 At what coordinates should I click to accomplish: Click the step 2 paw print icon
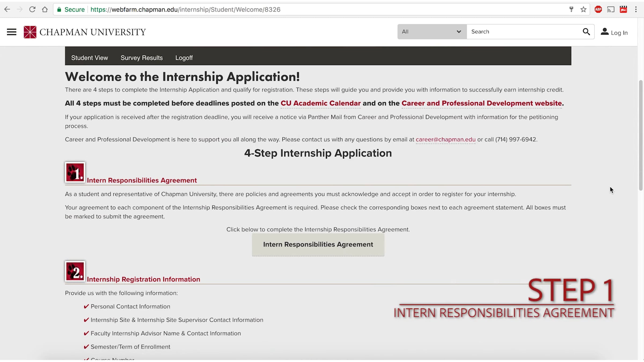point(75,271)
